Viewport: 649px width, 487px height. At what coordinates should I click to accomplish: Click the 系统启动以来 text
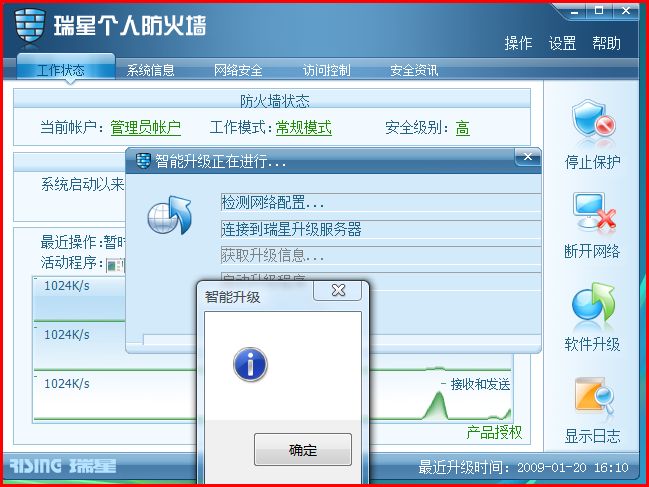click(82, 184)
